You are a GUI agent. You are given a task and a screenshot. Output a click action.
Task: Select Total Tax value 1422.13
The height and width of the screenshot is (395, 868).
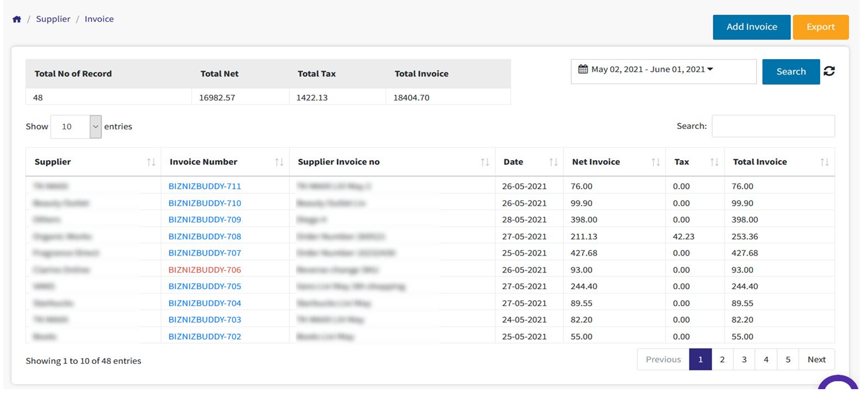(312, 98)
